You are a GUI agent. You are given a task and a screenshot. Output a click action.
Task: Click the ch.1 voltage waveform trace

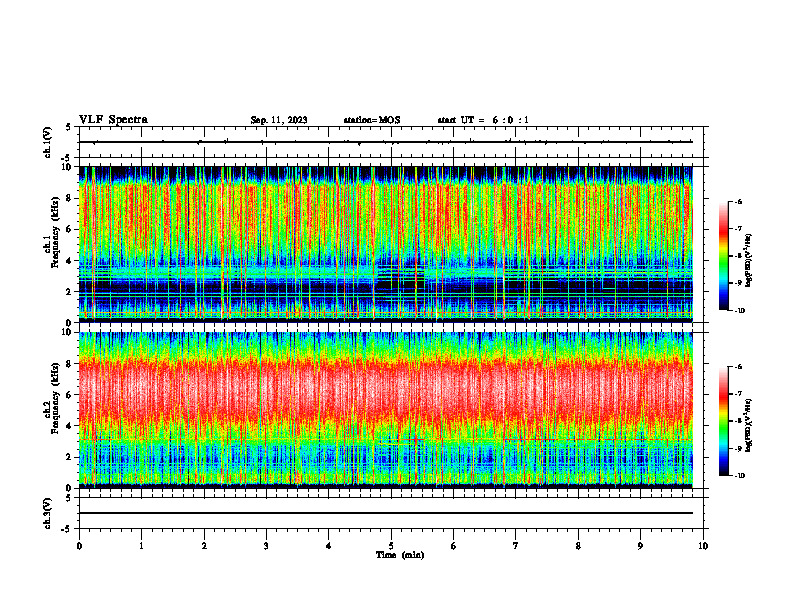(x=386, y=142)
